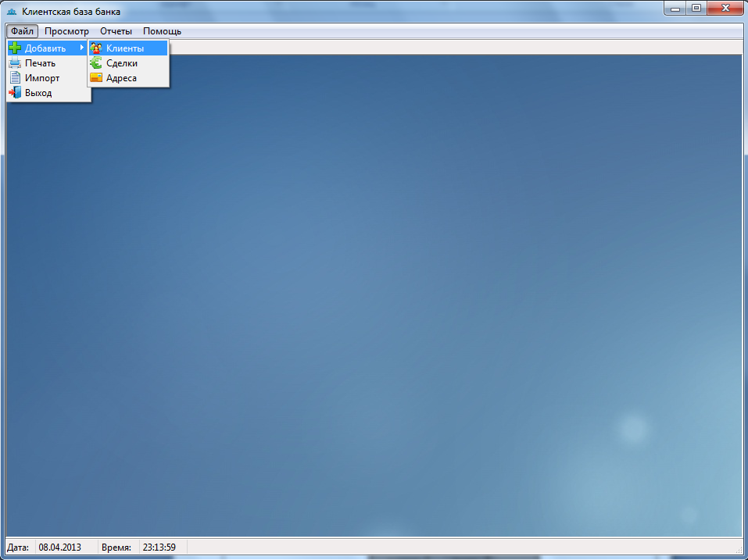Choose the Добавить menu entry

[48, 48]
